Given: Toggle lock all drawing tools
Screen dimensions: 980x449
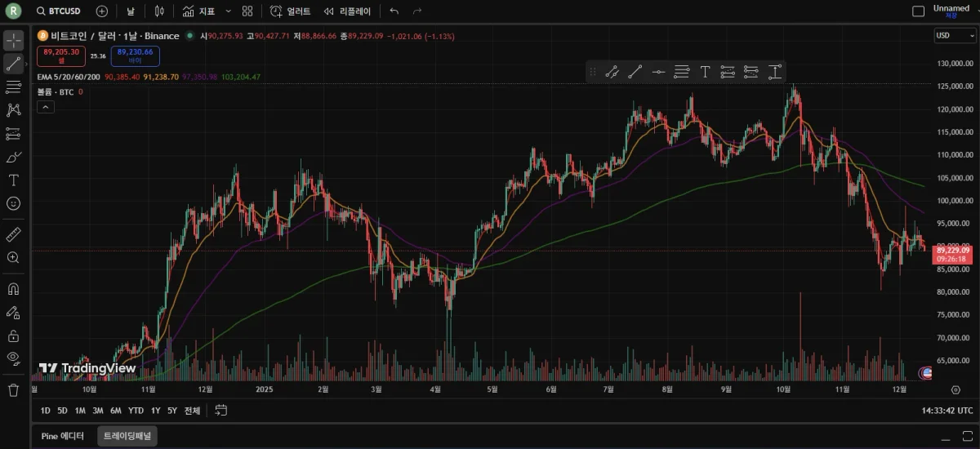Looking at the screenshot, I should (14, 336).
